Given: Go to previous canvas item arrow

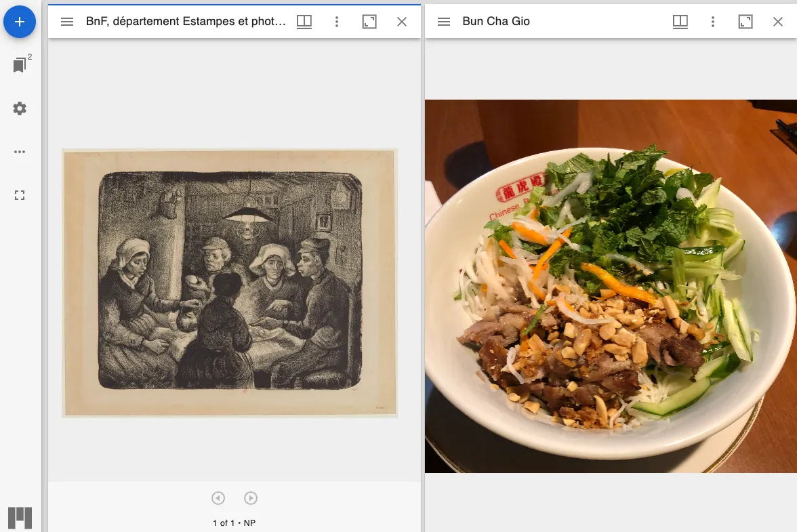Looking at the screenshot, I should 218,498.
